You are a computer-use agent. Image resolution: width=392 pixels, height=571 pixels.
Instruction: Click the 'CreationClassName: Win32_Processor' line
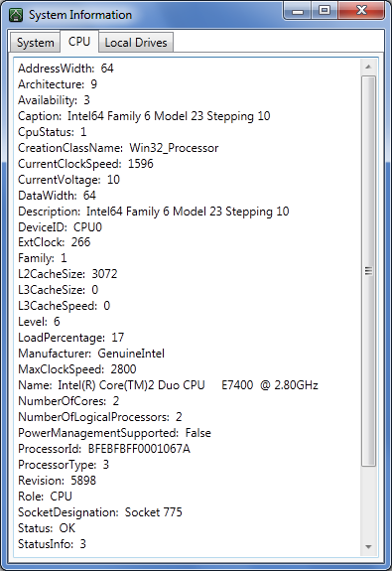(118, 148)
